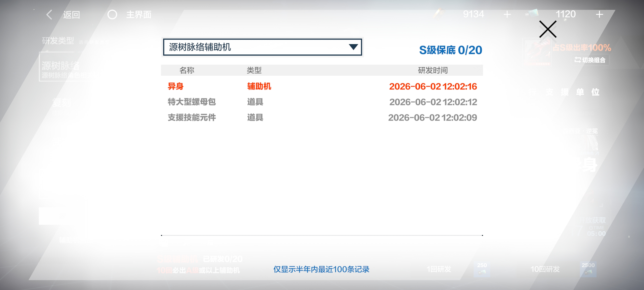
Task: Click timestamp 2026-06-02 12:02:12
Action: point(433,102)
